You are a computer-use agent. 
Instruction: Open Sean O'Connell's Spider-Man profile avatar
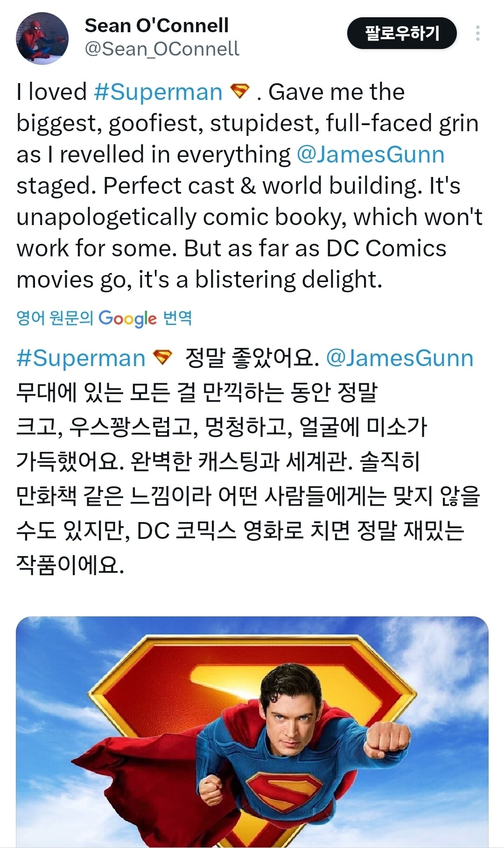tap(42, 38)
